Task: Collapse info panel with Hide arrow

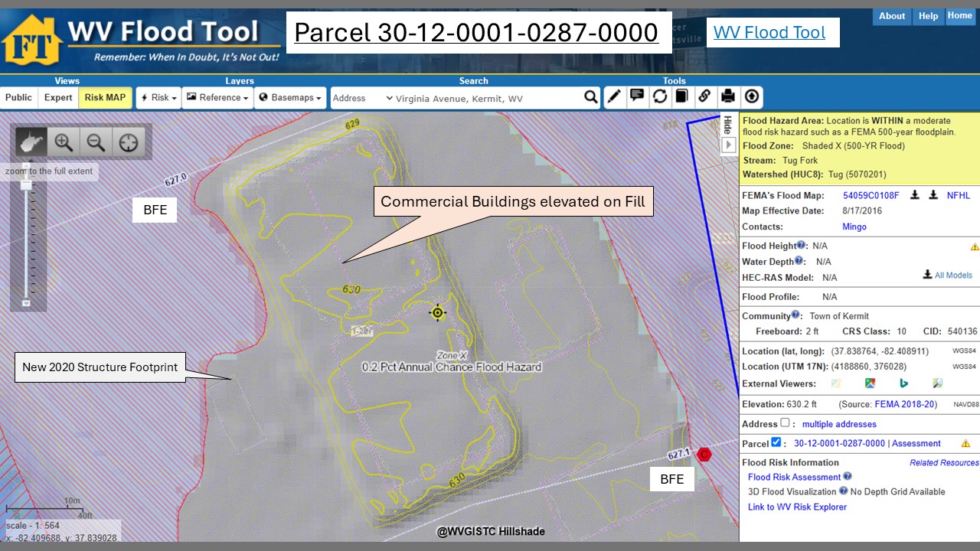Action: tap(729, 145)
